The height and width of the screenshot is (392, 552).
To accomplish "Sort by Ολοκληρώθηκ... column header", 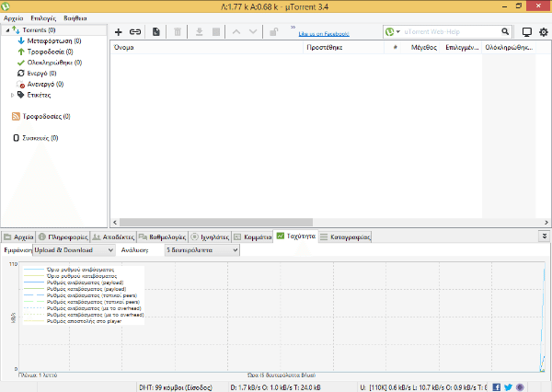I will click(509, 48).
